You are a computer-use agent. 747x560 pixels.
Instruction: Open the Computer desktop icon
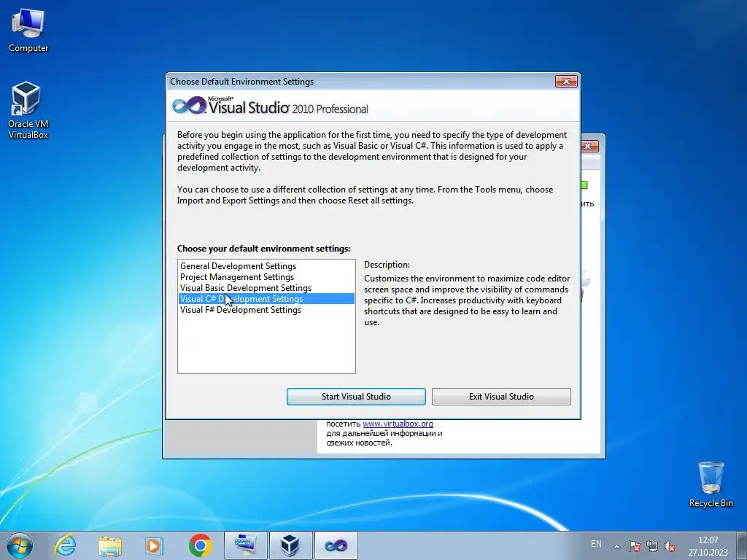click(28, 31)
